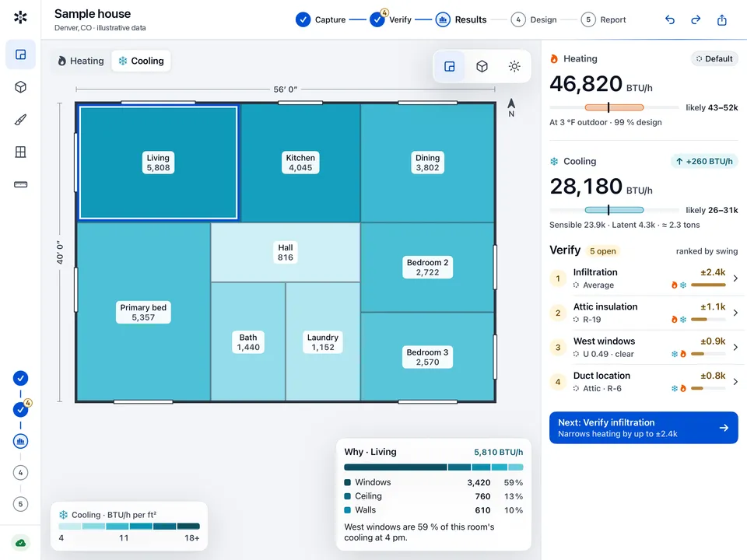Select the Dining room on the plan
The image size is (747, 560).
[427, 163]
